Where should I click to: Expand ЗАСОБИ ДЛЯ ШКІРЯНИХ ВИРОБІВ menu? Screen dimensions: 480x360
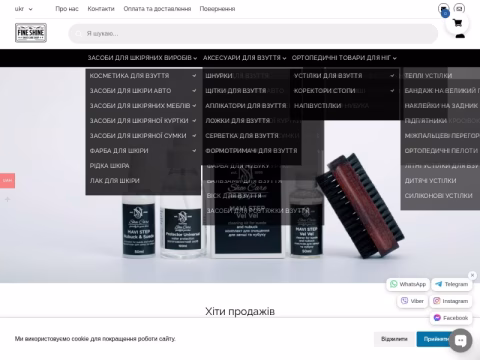pyautogui.click(x=142, y=58)
